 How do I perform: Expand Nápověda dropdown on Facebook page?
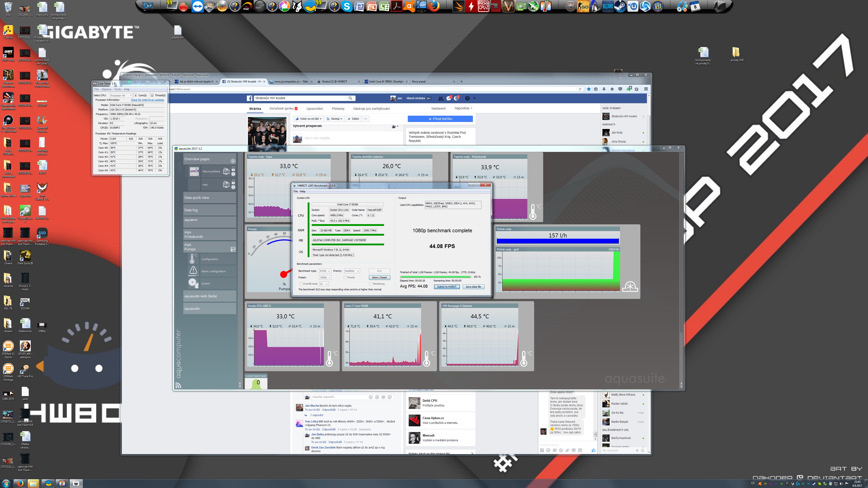[463, 108]
